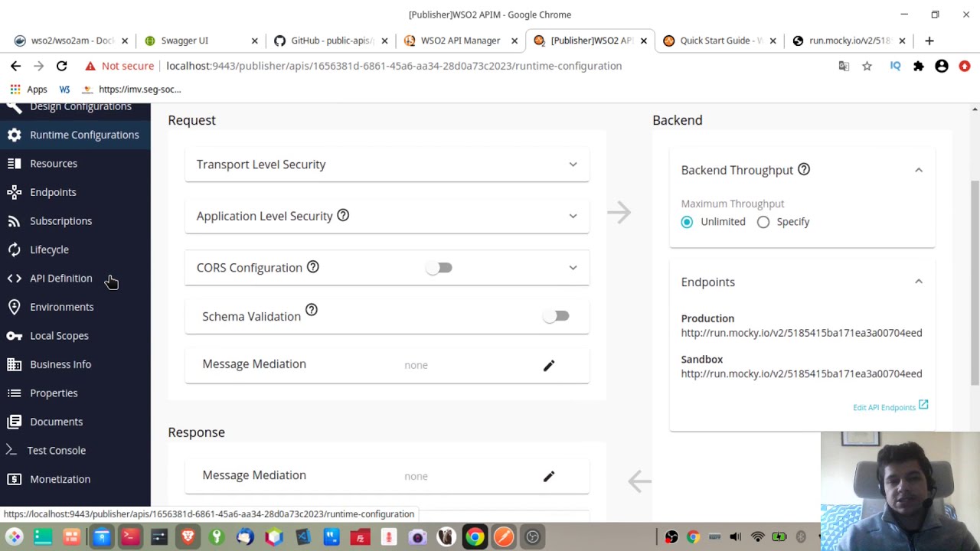The height and width of the screenshot is (551, 980).
Task: Go back in browser history
Action: (x=15, y=66)
